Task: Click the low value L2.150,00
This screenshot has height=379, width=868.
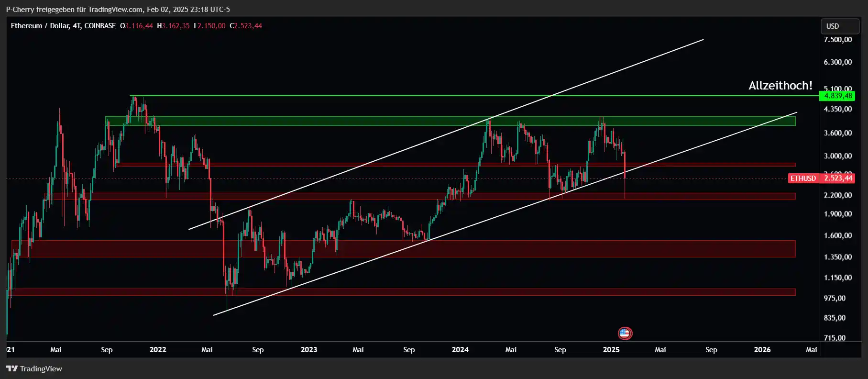Action: coord(209,26)
